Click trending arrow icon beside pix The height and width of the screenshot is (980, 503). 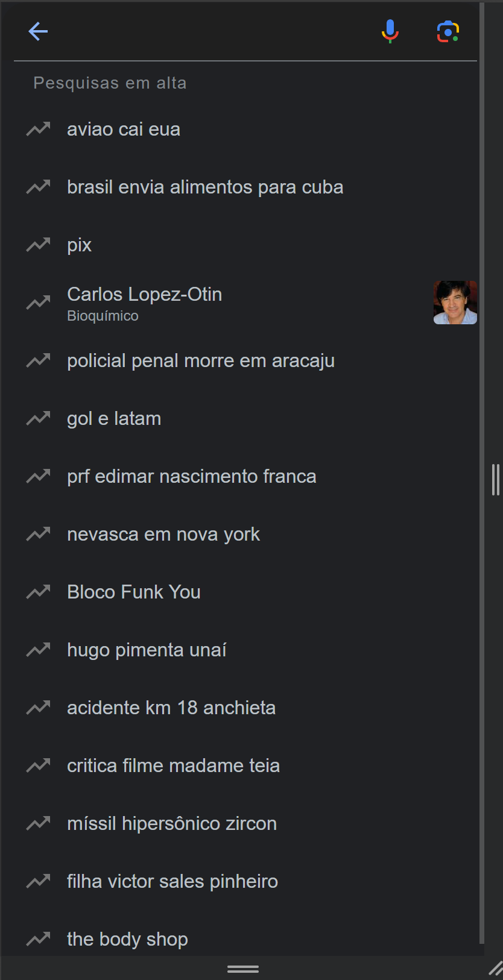click(39, 245)
